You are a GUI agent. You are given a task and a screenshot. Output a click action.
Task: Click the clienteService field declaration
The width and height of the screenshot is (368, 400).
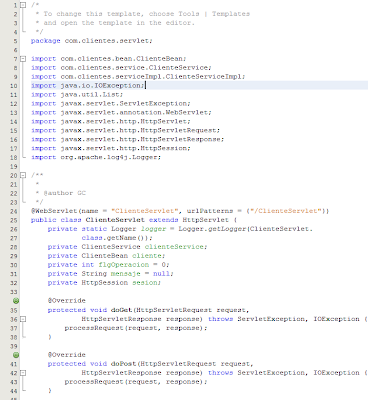point(127,247)
